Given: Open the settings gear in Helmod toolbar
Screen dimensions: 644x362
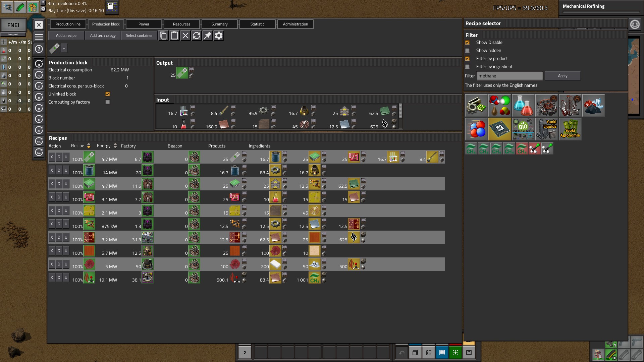Looking at the screenshot, I should click(219, 36).
